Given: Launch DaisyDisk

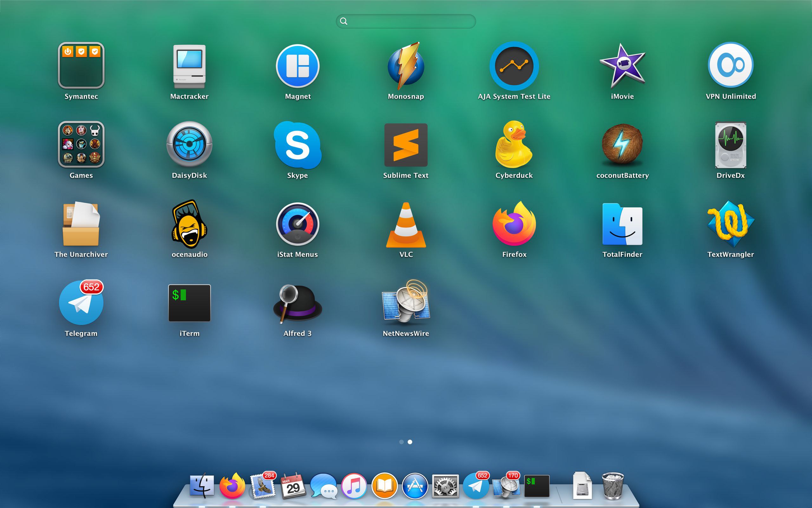Looking at the screenshot, I should [x=189, y=144].
